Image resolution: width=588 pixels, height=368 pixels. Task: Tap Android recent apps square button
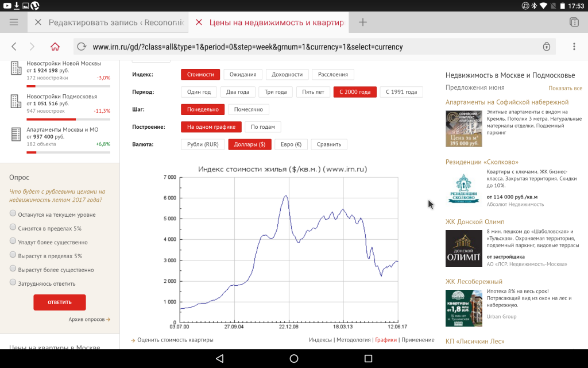pos(368,359)
